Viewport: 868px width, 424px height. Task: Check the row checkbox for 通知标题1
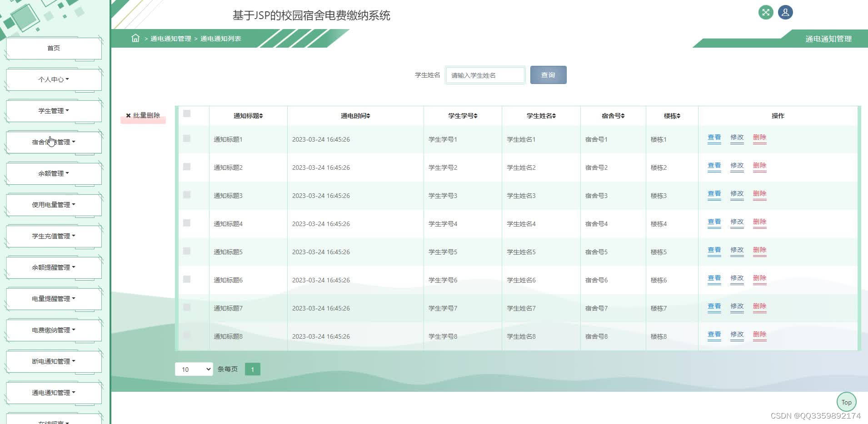(187, 138)
